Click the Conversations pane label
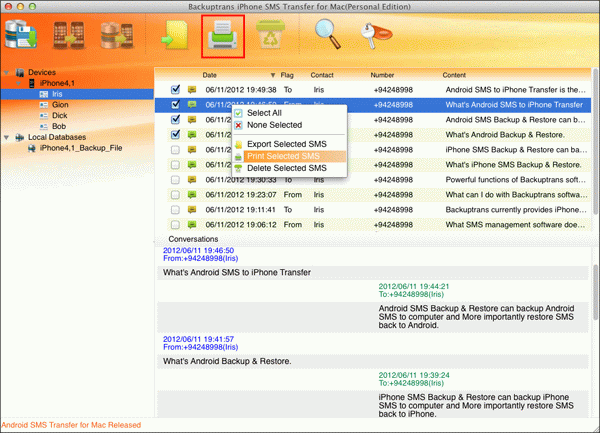The image size is (600, 433). [193, 239]
